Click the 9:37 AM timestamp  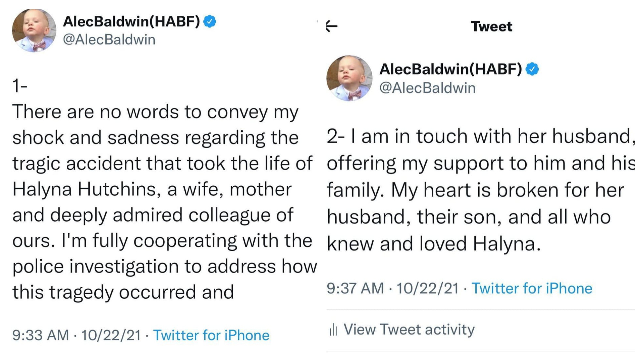click(355, 288)
